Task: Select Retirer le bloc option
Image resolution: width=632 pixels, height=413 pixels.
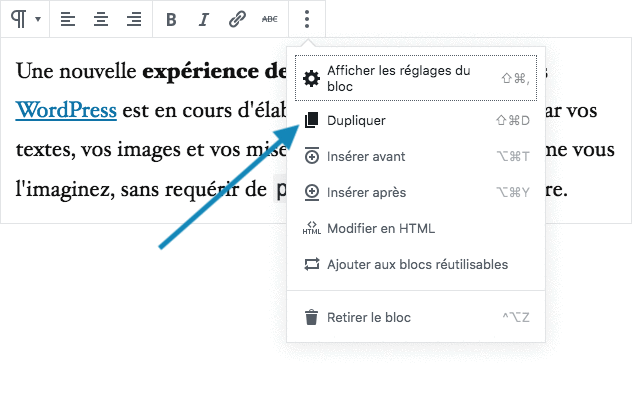Action: tap(368, 317)
